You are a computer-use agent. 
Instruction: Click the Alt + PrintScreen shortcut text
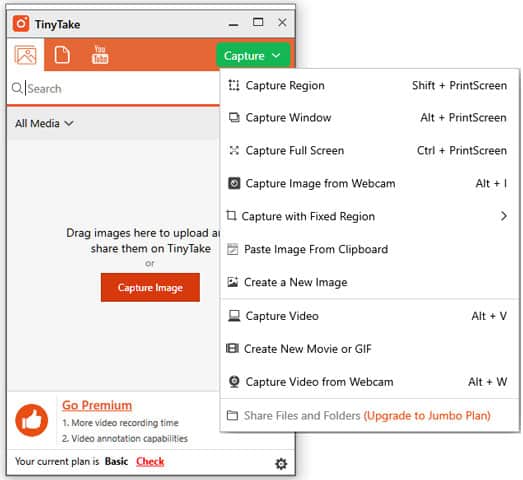(x=463, y=117)
